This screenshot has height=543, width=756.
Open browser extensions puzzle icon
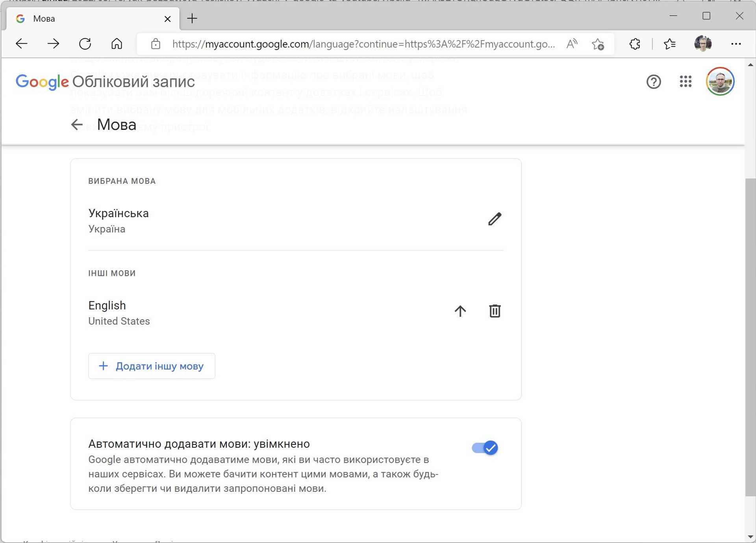pos(635,44)
